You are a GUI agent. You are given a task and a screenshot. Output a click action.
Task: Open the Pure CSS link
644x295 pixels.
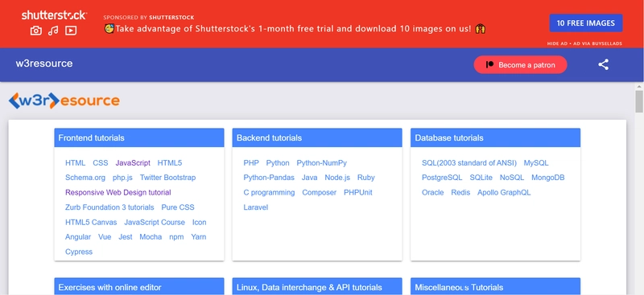click(178, 207)
